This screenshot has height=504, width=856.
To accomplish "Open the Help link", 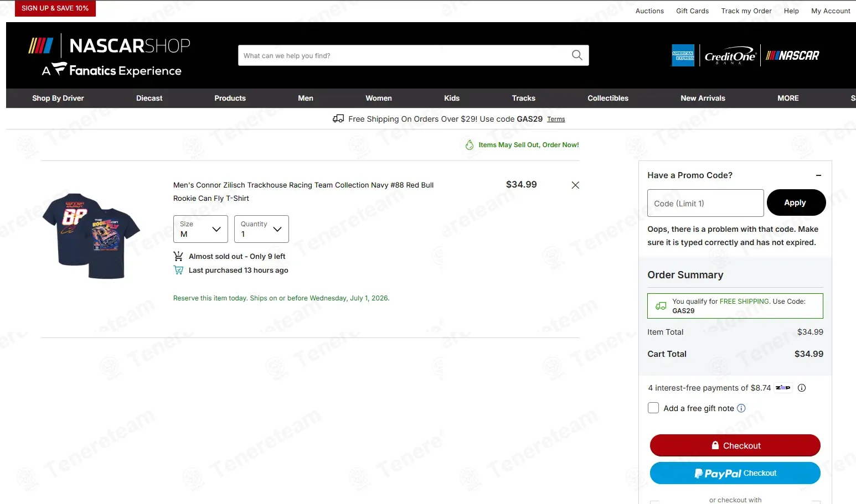I will point(791,11).
